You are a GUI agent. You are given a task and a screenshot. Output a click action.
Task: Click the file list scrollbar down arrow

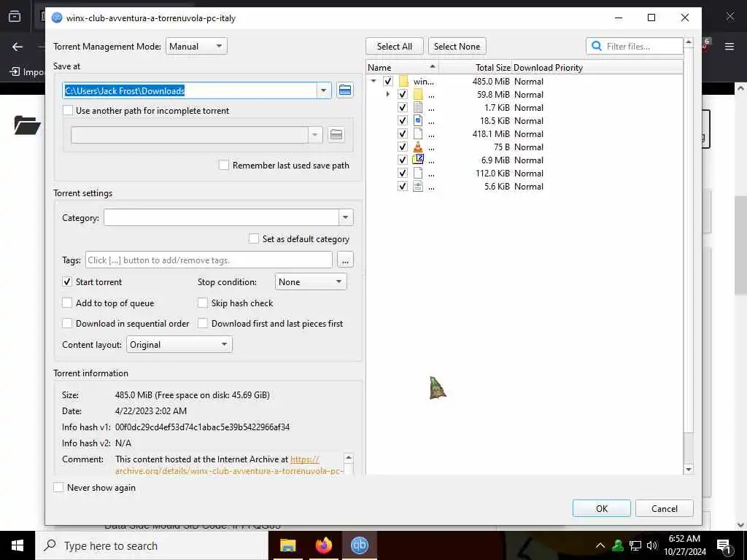688,470
